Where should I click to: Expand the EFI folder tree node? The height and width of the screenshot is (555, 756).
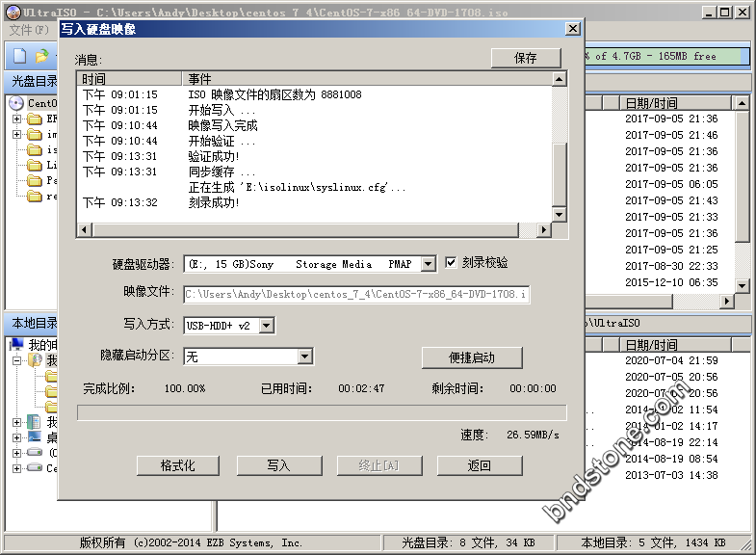click(17, 119)
